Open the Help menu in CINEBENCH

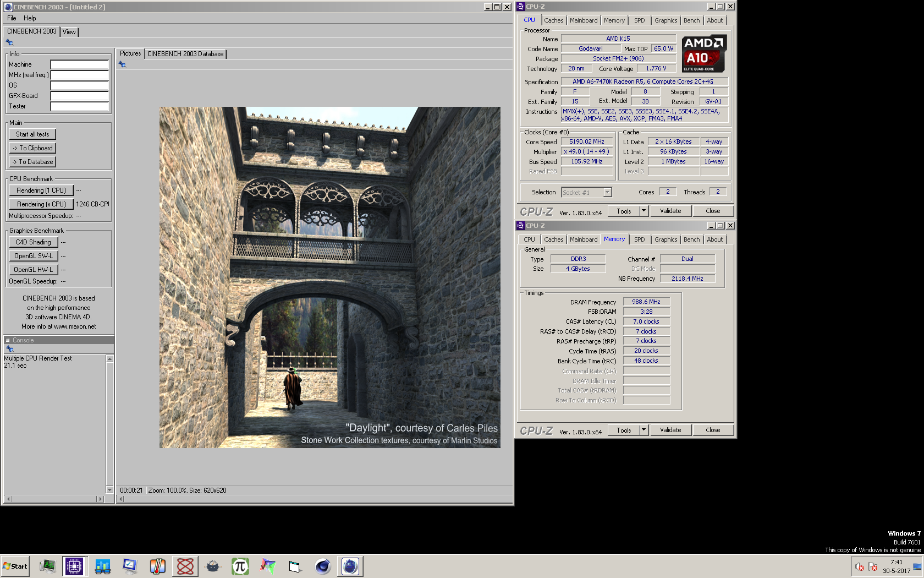[30, 18]
